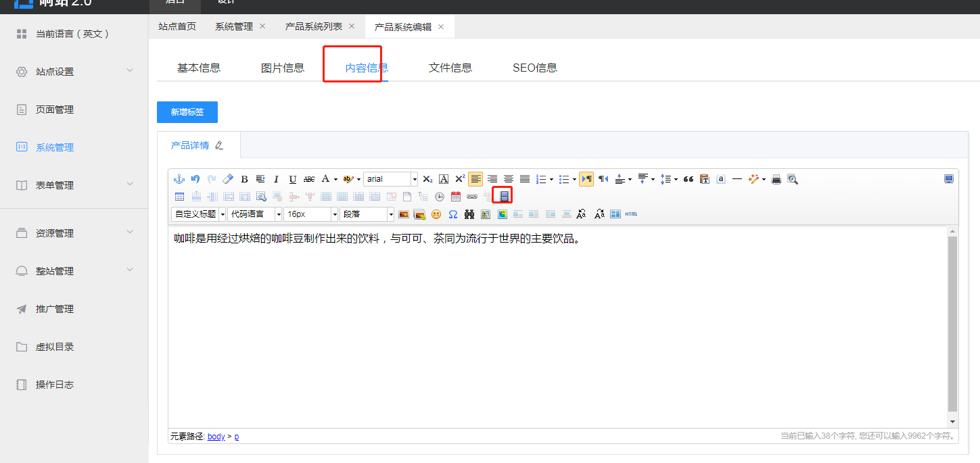Click the Omega special character icon
The height and width of the screenshot is (463, 980).
point(452,214)
